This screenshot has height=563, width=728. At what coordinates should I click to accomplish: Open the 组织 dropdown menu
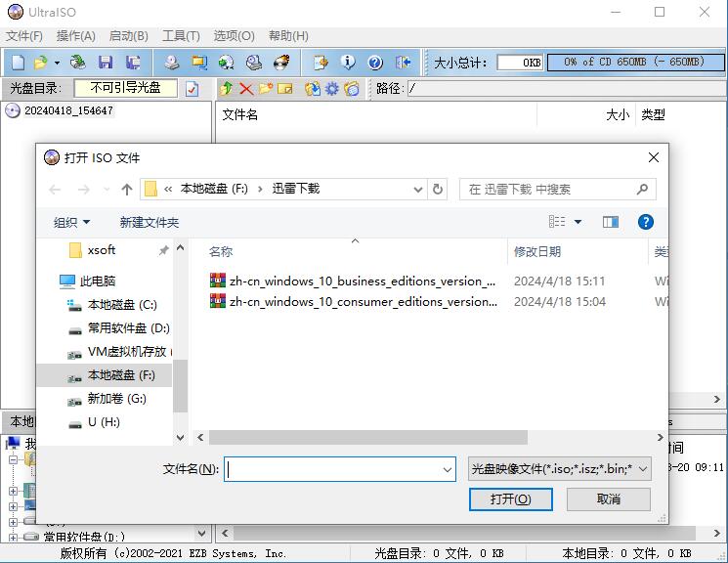click(71, 223)
